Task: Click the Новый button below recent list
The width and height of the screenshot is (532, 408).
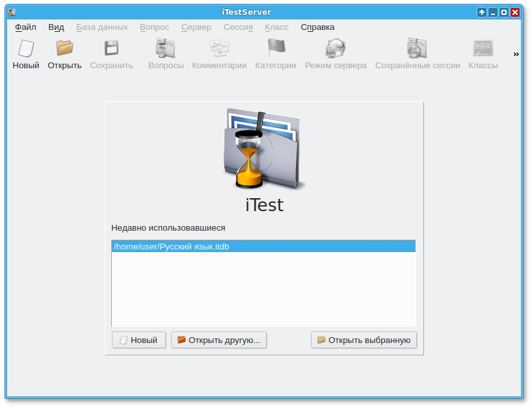Action: tap(139, 340)
